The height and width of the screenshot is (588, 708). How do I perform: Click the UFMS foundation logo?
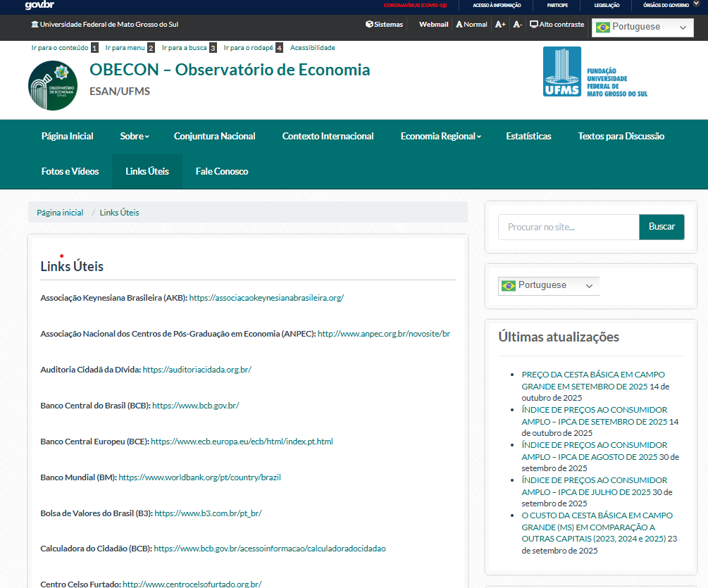(x=595, y=72)
